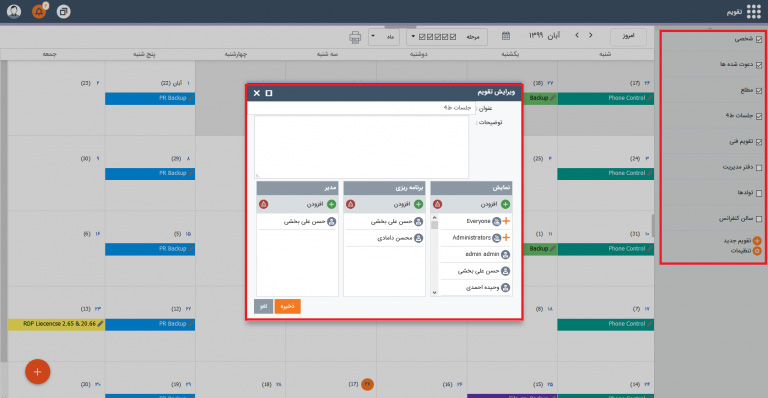768x398 pixels.
Task: Open the calendar date picker icon
Action: [506, 36]
